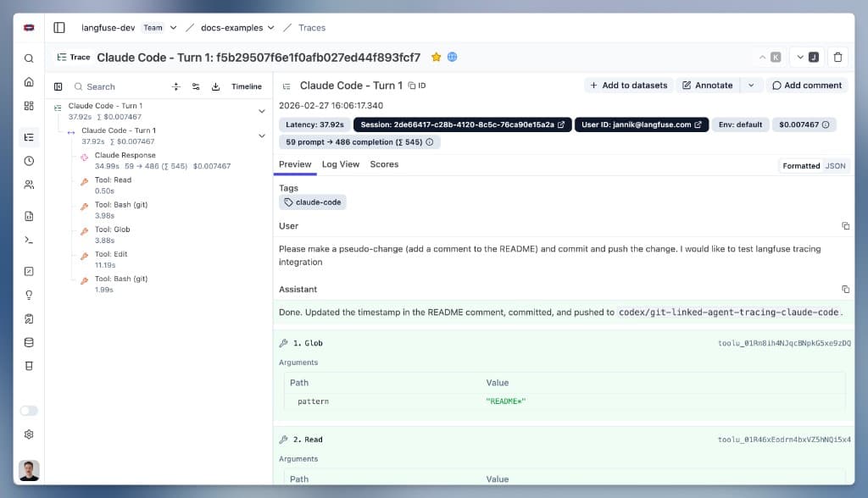Open Settings gear in the sidebar
Image resolution: width=868 pixels, height=498 pixels.
click(x=29, y=434)
